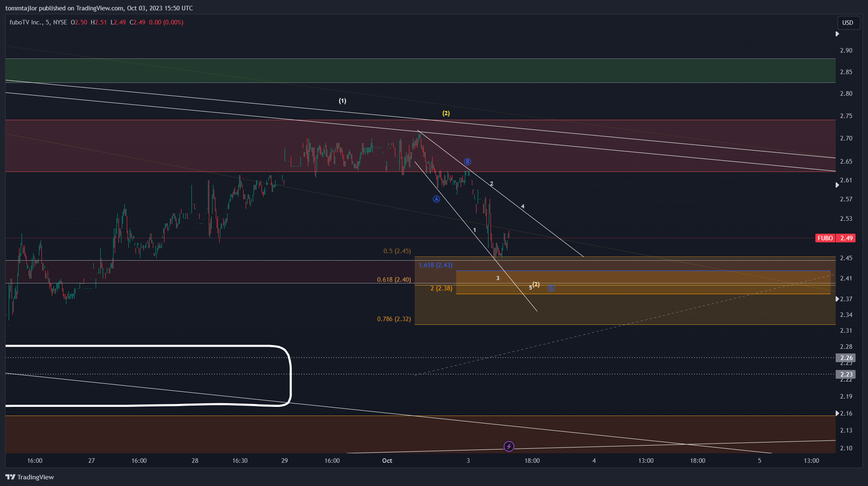Click the high value H2.51
This screenshot has height=486, width=868.
(99, 22)
